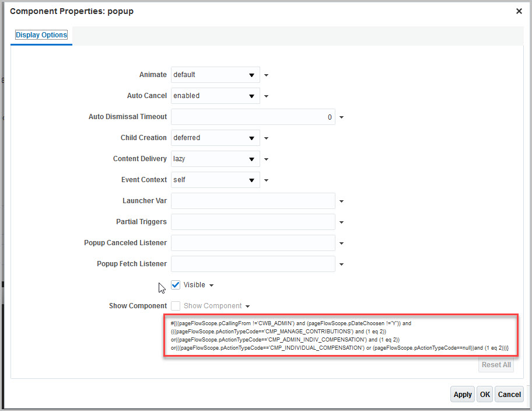532x411 pixels.
Task: Click the Cancel button
Action: click(x=509, y=395)
